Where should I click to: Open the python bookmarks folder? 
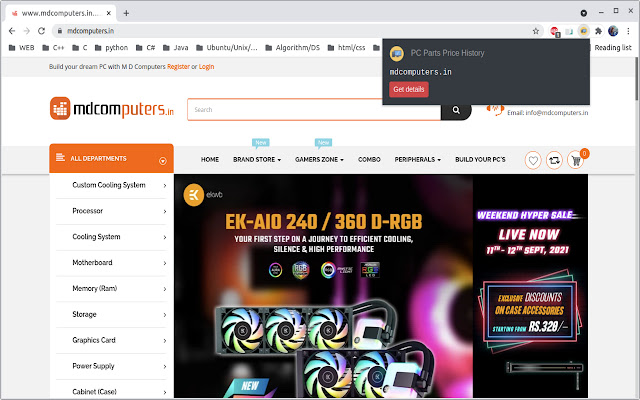pos(111,48)
